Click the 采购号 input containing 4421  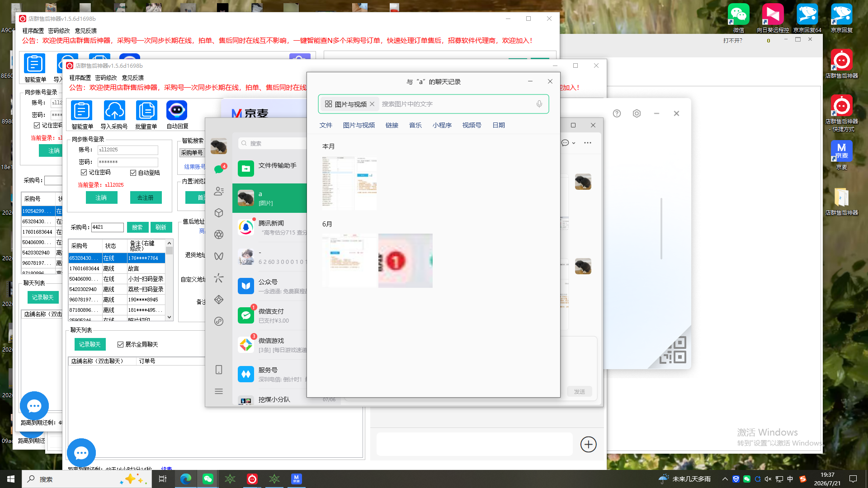pos(108,227)
